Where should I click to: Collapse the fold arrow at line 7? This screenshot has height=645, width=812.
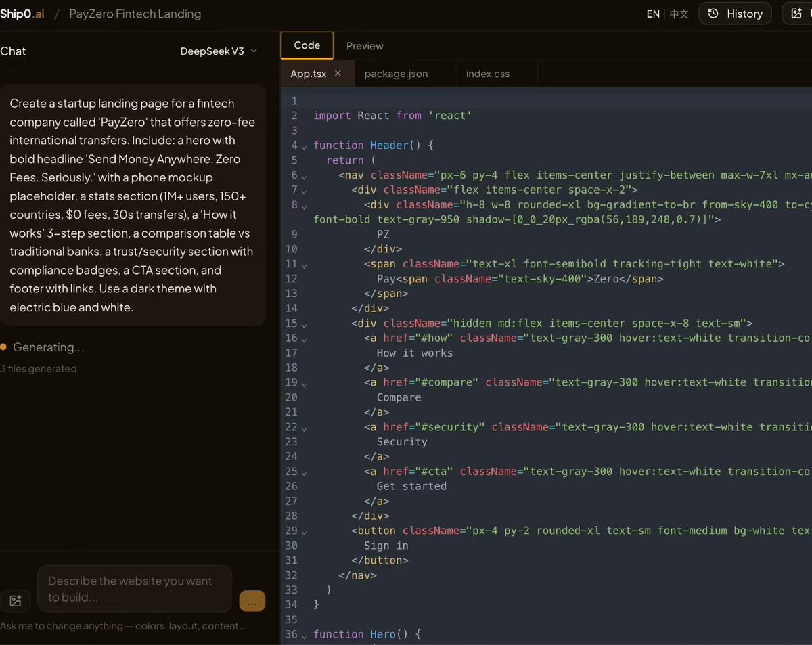click(304, 191)
